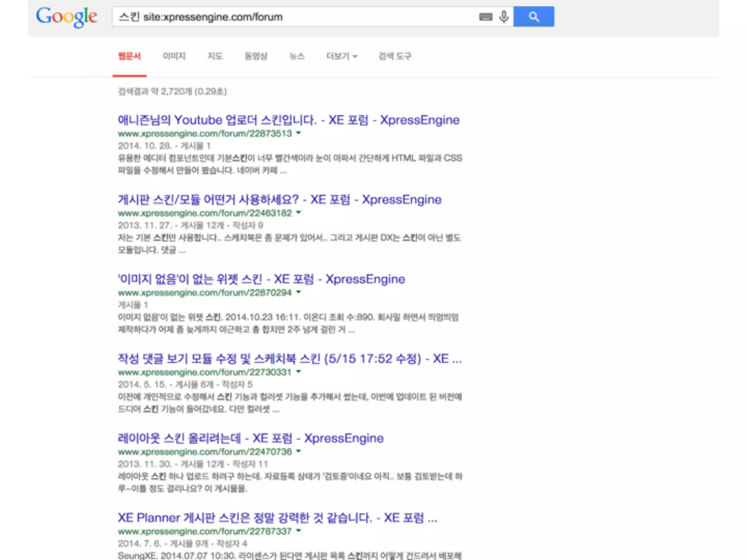Image resolution: width=747 pixels, height=560 pixels.
Task: Switch to the 이미지 tab
Action: point(174,56)
